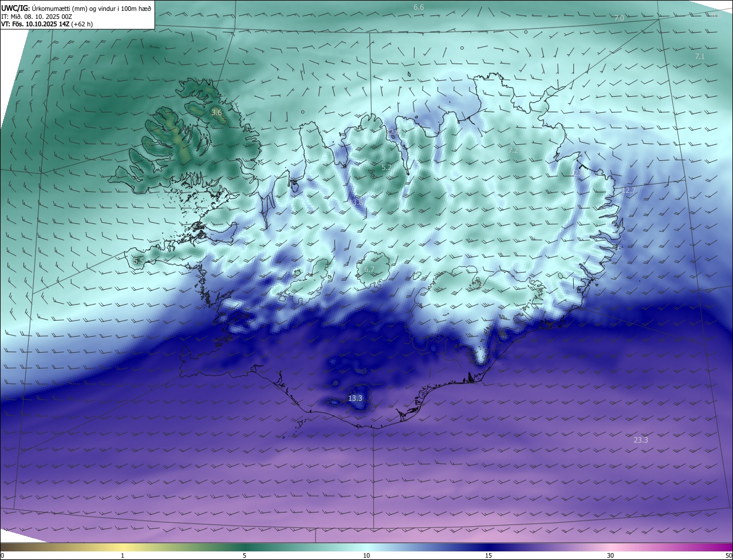Click the 7.1 value label
The height and width of the screenshot is (560, 733).
click(700, 57)
